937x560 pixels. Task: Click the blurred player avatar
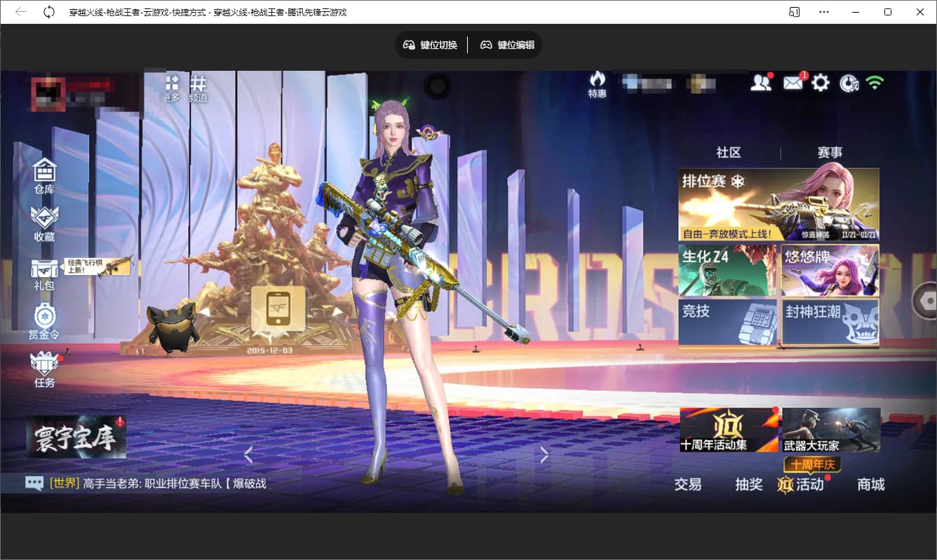[48, 94]
